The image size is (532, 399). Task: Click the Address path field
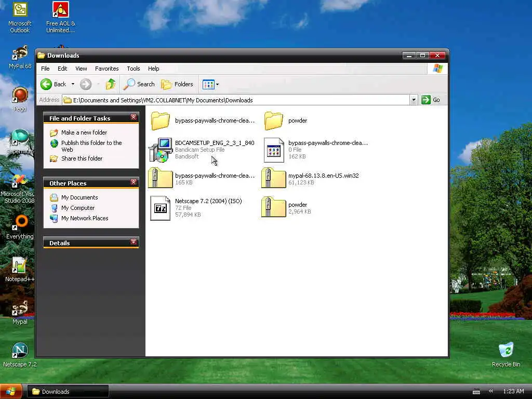coord(236,100)
